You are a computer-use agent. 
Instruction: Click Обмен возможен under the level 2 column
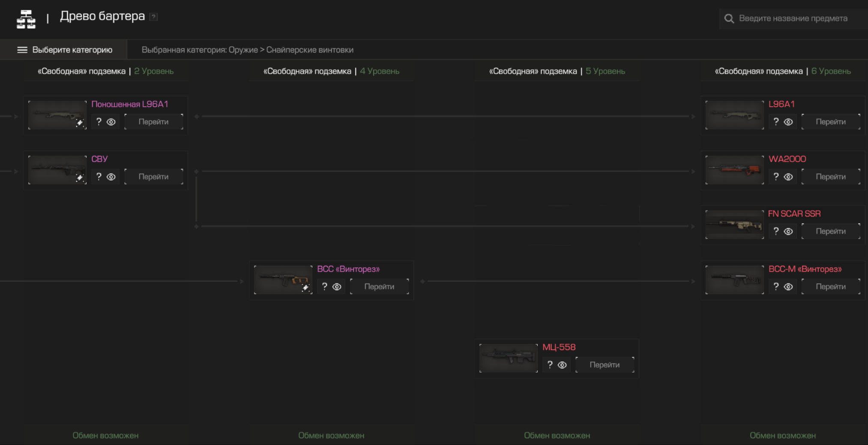coord(105,436)
